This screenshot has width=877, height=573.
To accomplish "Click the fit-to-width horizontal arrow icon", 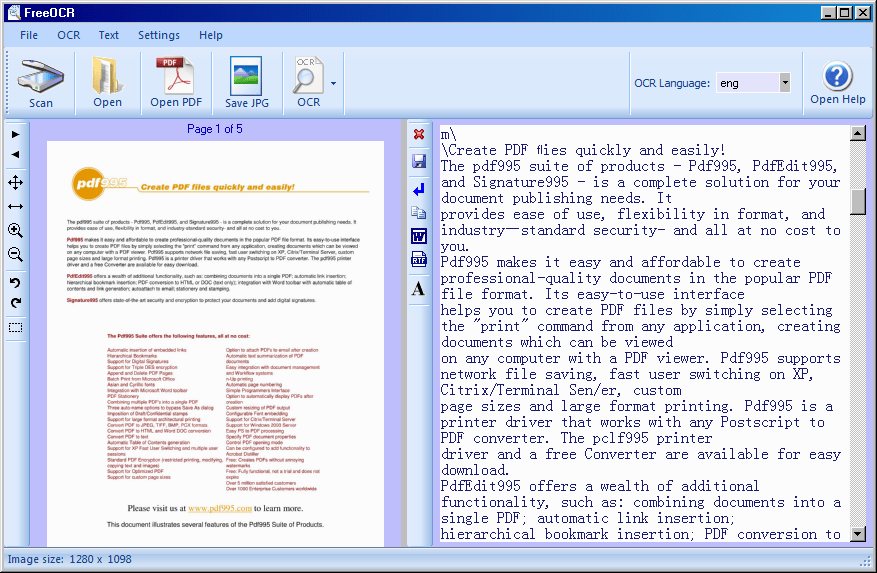I will pos(16,206).
